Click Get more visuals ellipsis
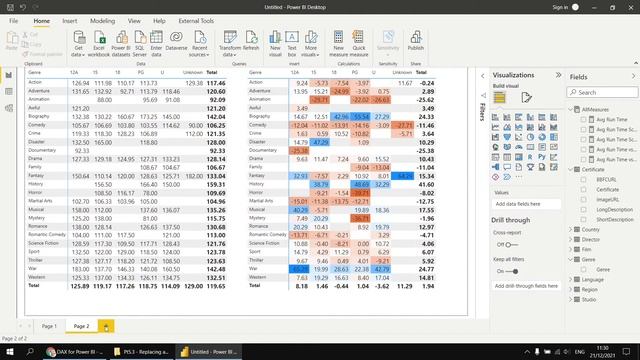The width and height of the screenshot is (640, 360). 518,177
